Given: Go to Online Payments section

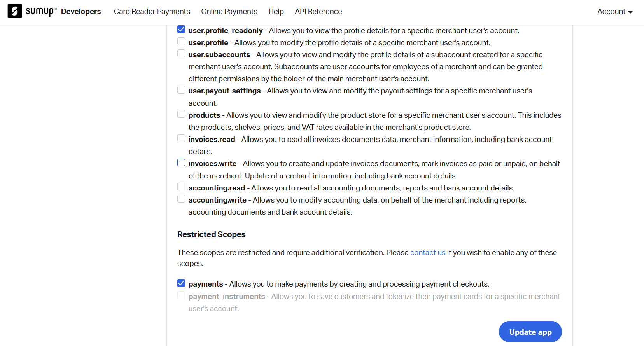Looking at the screenshot, I should [x=229, y=12].
